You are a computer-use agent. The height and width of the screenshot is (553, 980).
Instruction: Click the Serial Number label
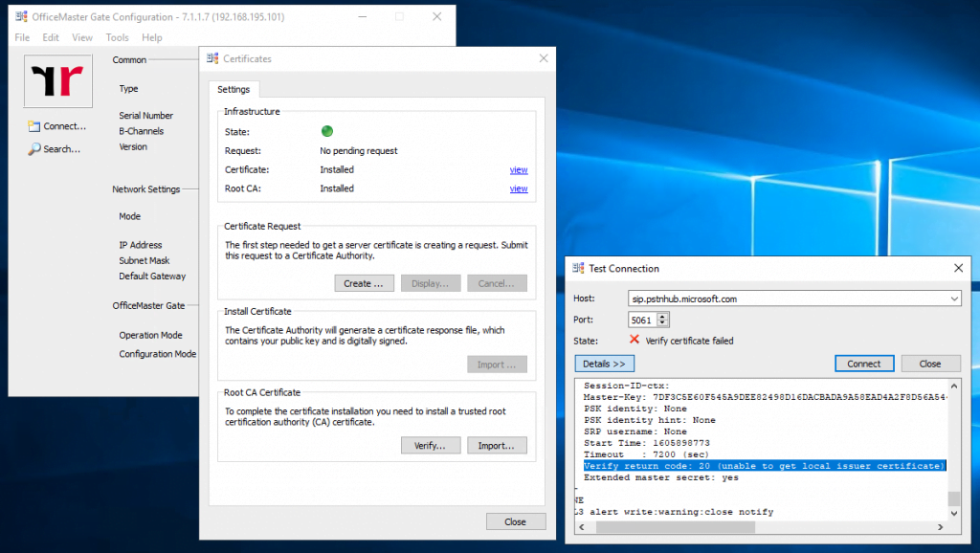tap(146, 116)
